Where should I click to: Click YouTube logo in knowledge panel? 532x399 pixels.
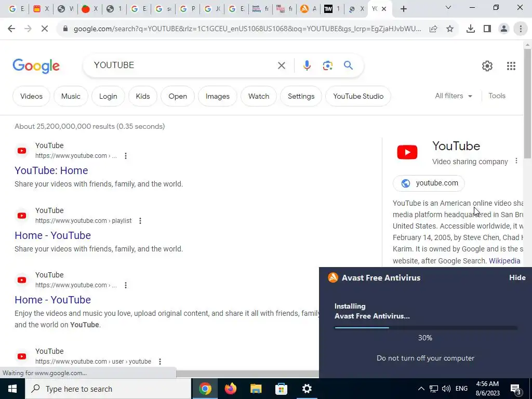[x=407, y=152]
